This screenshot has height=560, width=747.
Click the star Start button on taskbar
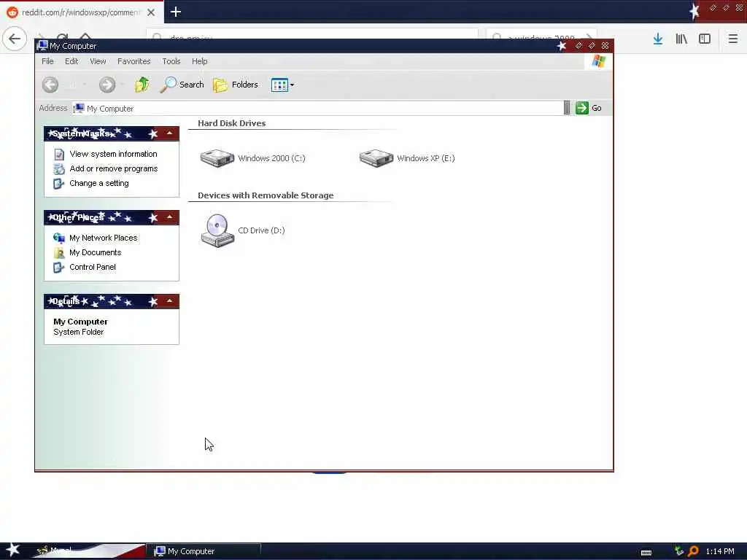pos(13,551)
